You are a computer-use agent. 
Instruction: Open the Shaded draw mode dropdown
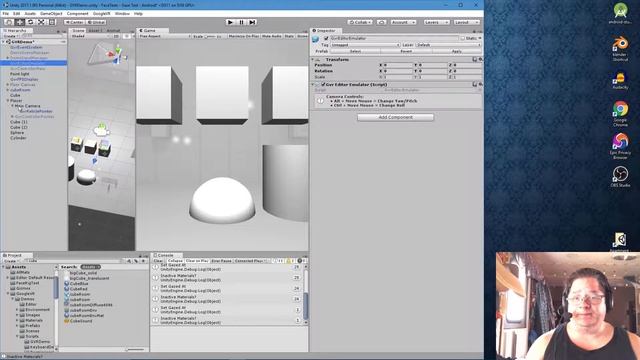[91, 36]
